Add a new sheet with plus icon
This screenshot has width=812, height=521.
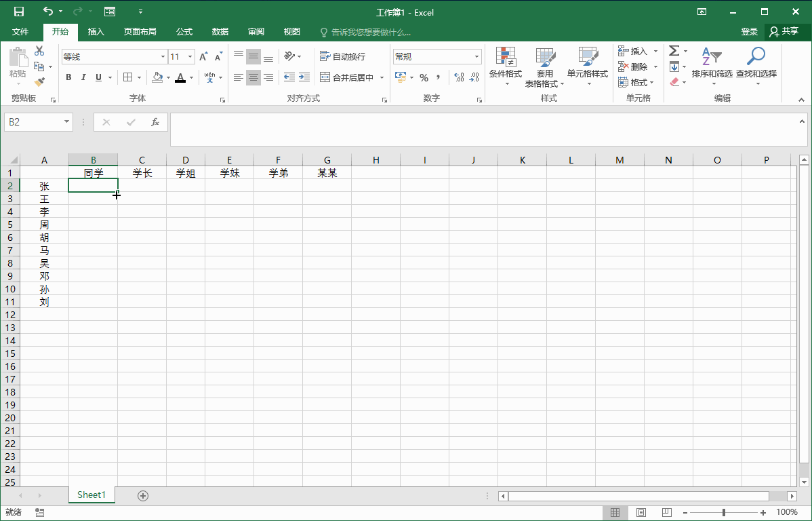[143, 496]
